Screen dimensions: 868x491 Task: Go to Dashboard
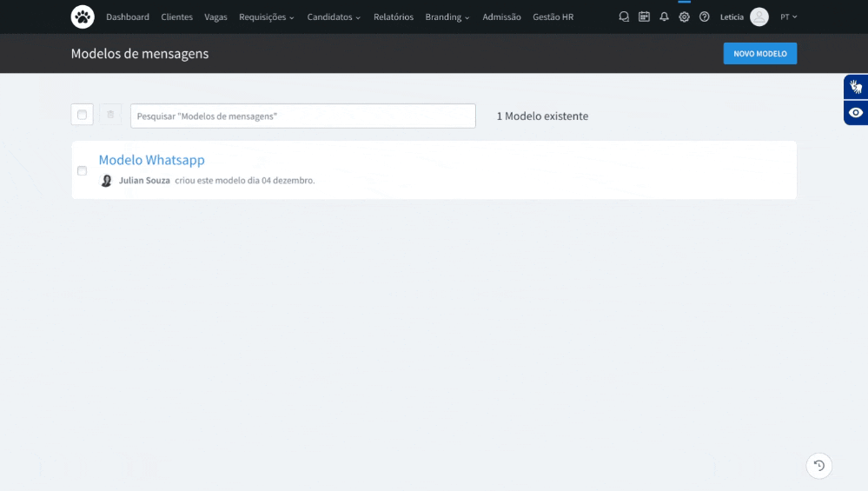click(x=128, y=17)
